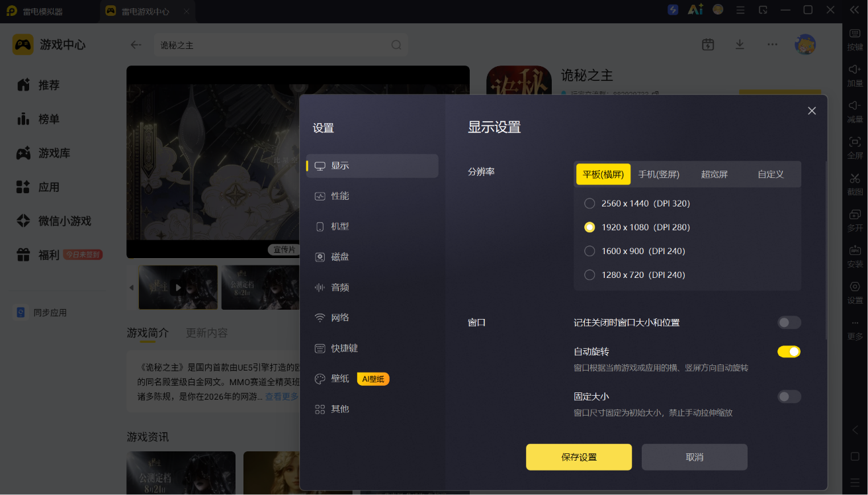Viewport: 868px width, 495px height.
Task: Close the settings dialog with the X
Action: 812,111
